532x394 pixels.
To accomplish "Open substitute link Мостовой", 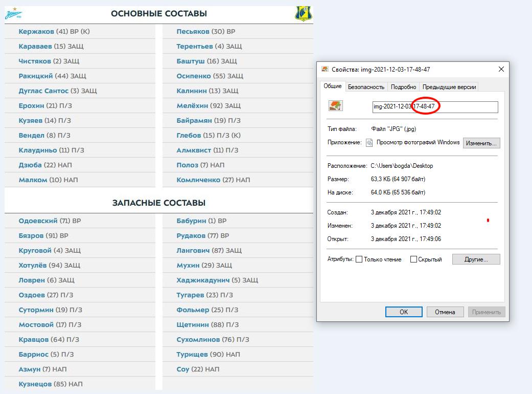I will pyautogui.click(x=36, y=325).
